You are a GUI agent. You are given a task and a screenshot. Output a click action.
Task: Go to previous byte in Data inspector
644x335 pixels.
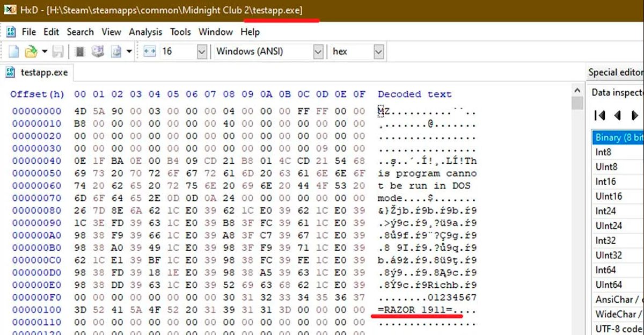(x=618, y=115)
